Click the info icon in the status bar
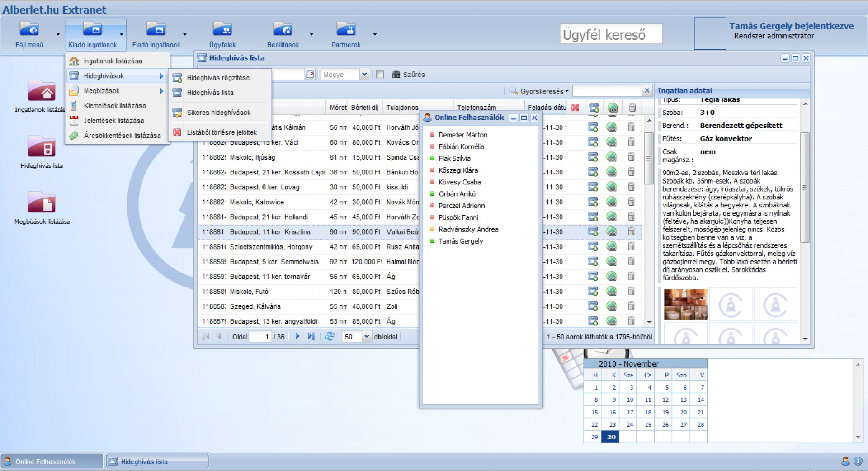868x471 pixels. tap(858, 461)
